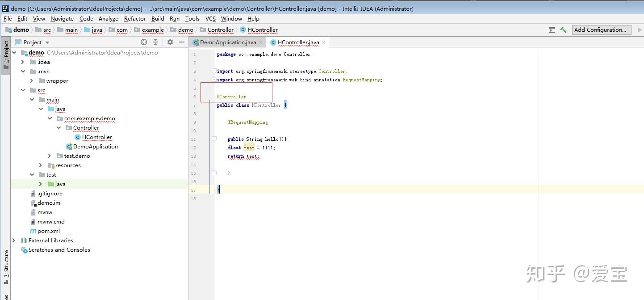Collapse the demo root project node
Image resolution: width=644 pixels, height=300 pixels.
pyautogui.click(x=14, y=53)
